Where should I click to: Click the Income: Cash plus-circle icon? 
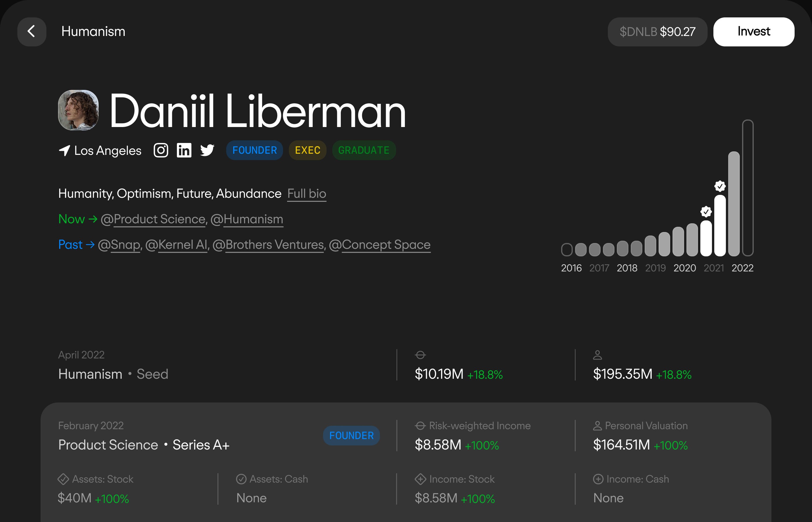(598, 479)
